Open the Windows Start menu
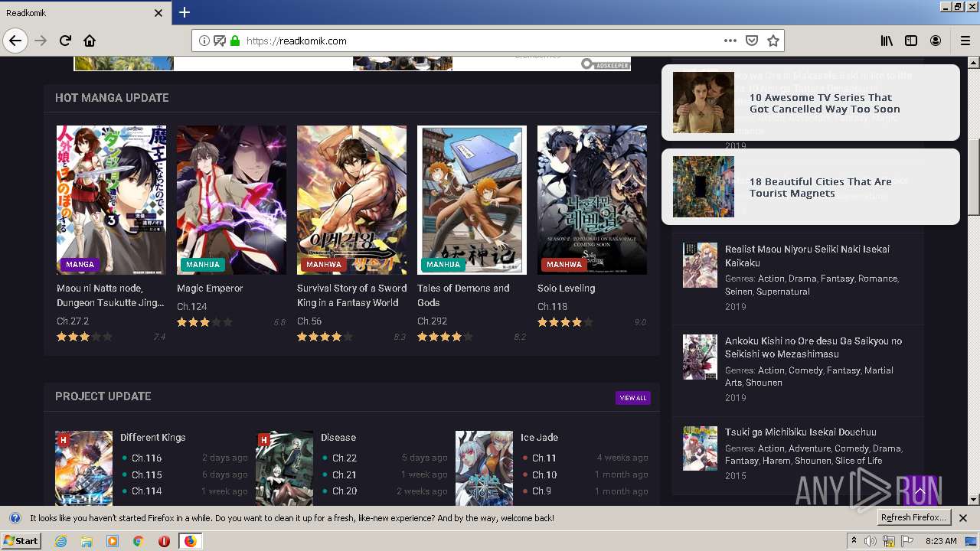 pos(21,541)
